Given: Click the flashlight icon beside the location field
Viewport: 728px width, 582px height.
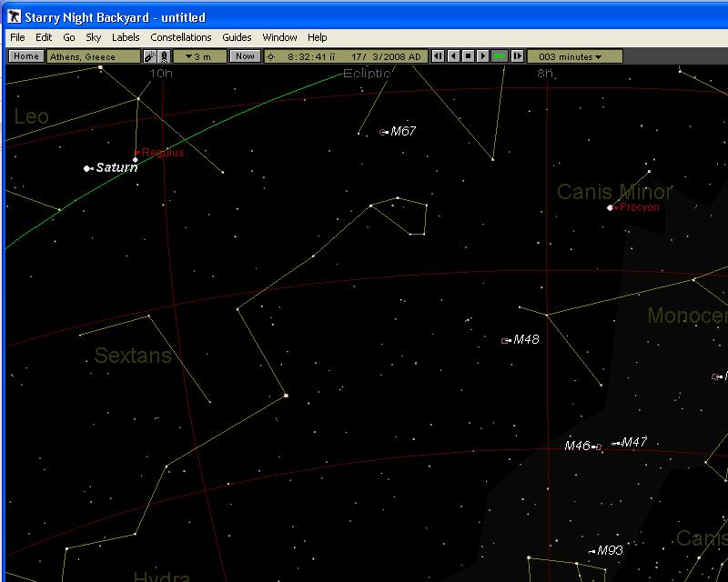Looking at the screenshot, I should (150, 56).
